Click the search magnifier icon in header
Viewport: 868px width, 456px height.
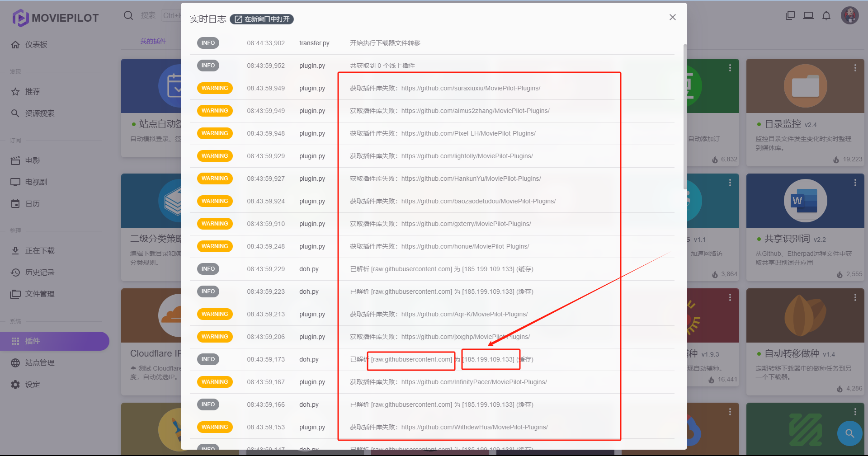click(x=128, y=15)
